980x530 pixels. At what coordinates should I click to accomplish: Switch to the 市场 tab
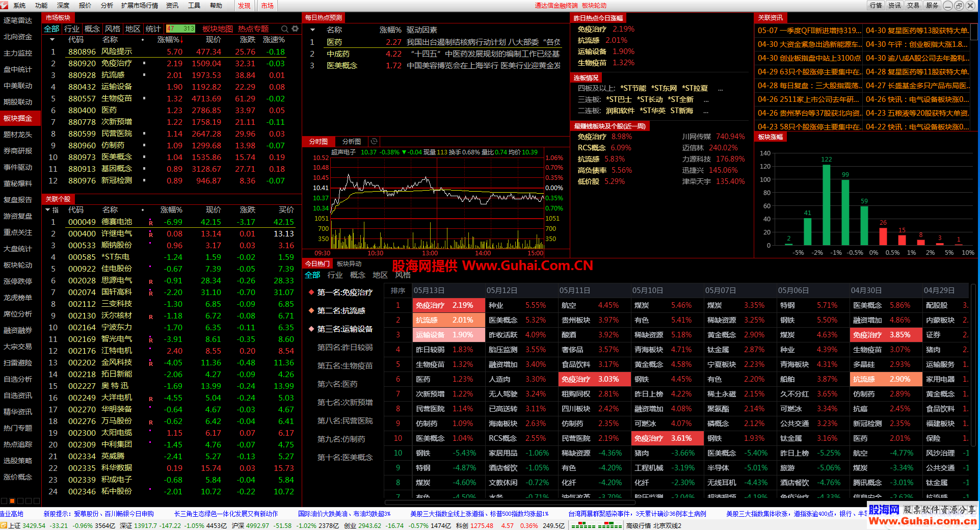(268, 6)
